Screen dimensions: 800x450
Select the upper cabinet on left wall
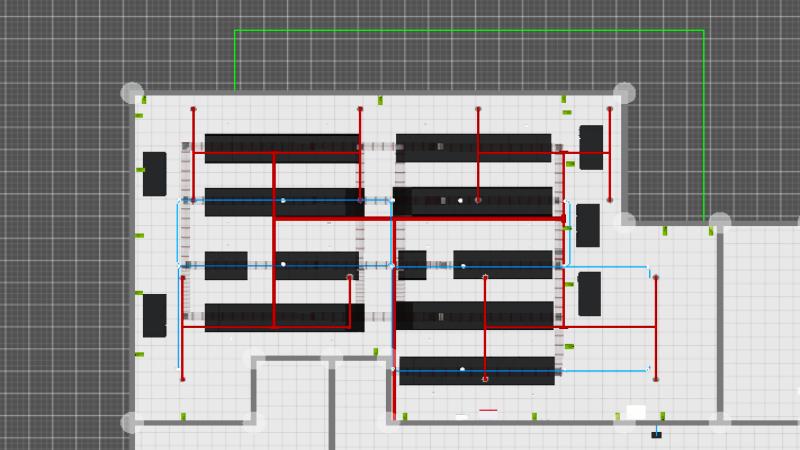tap(154, 174)
